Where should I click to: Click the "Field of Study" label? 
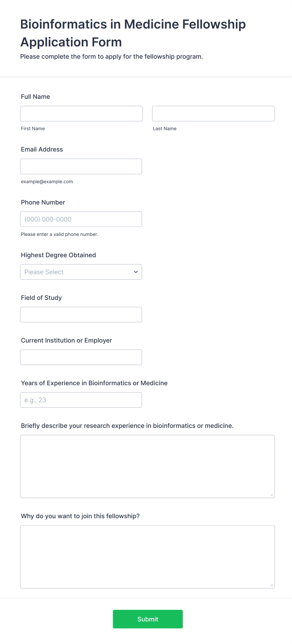pos(41,298)
